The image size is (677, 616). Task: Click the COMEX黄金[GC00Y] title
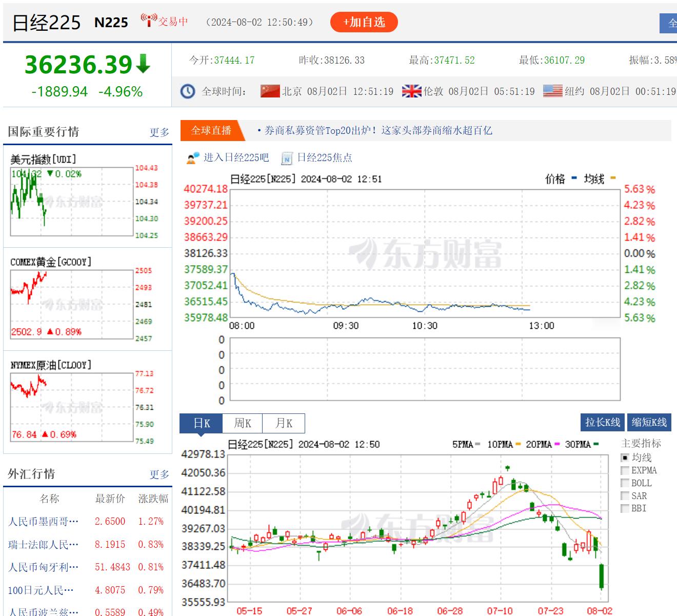(51, 262)
